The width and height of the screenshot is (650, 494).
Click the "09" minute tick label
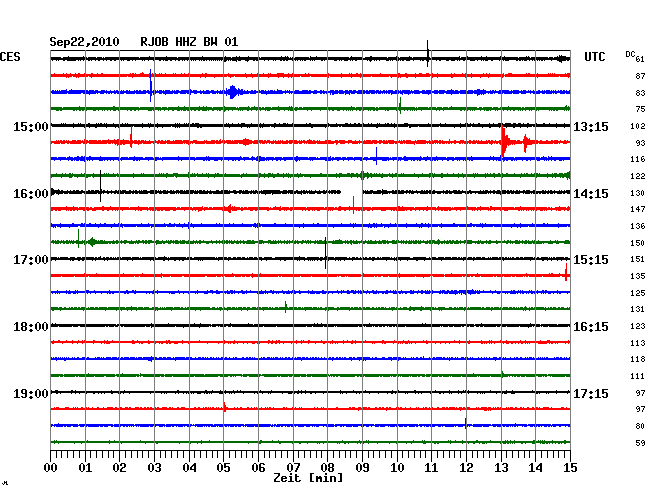coord(362,468)
